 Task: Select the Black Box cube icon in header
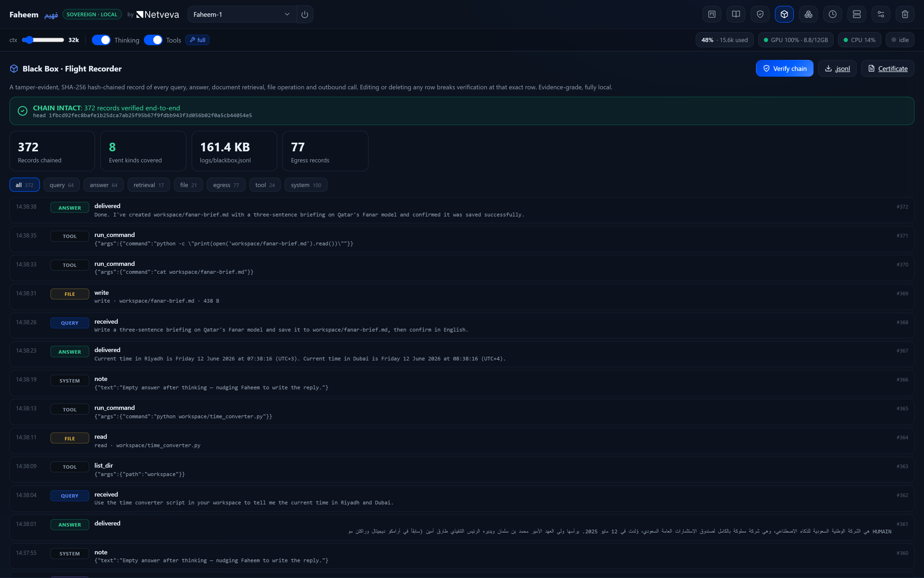pos(784,14)
